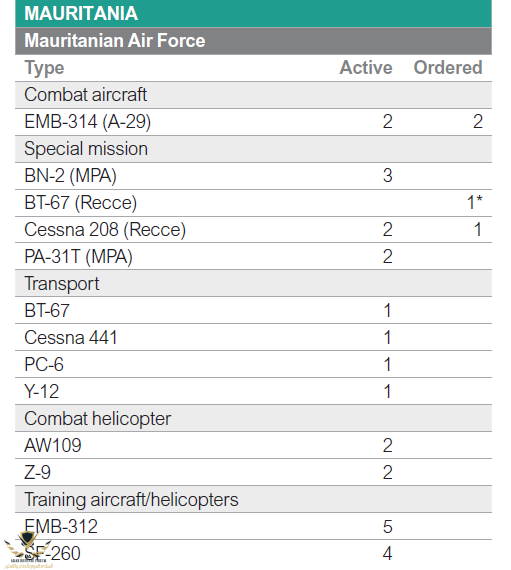Screen dimensions: 511x570
Task: Click the BN-2 (MPA) entry
Action: [x=71, y=176]
